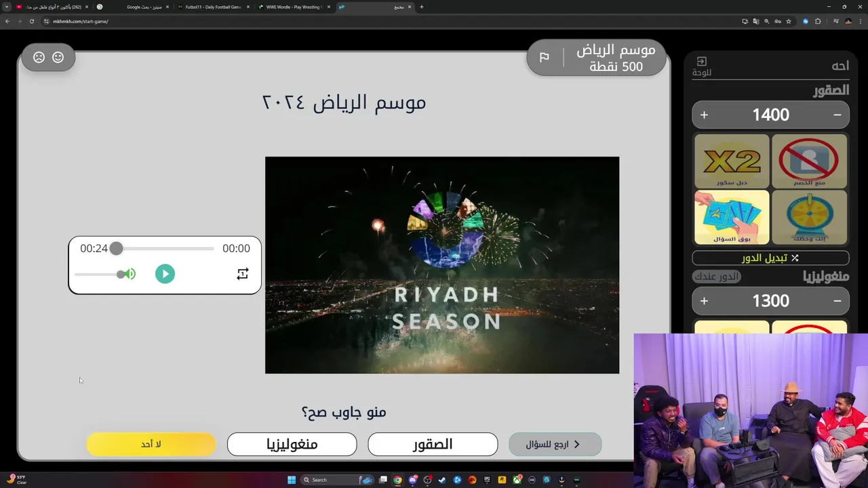Click the audio progress slider handle
The width and height of the screenshot is (868, 488).
[x=117, y=249]
